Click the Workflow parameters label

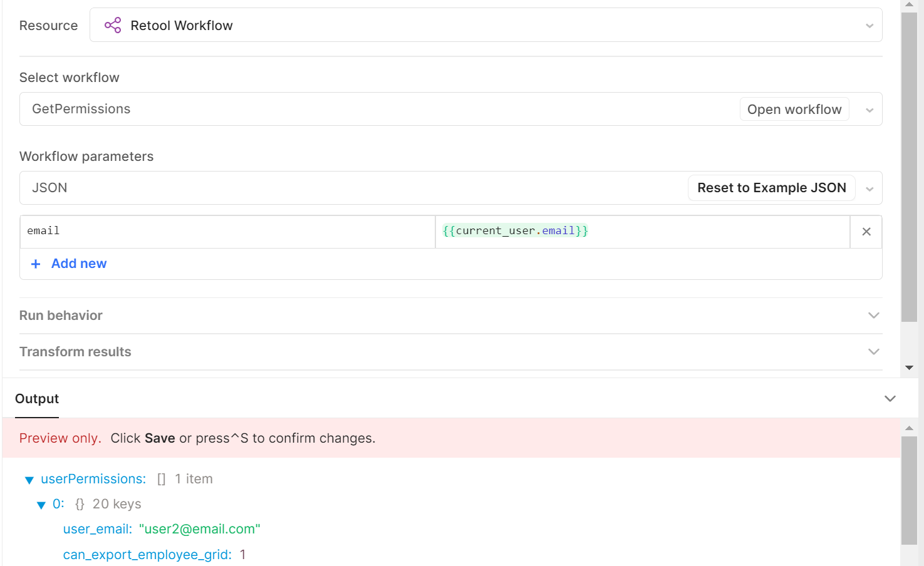pos(86,157)
